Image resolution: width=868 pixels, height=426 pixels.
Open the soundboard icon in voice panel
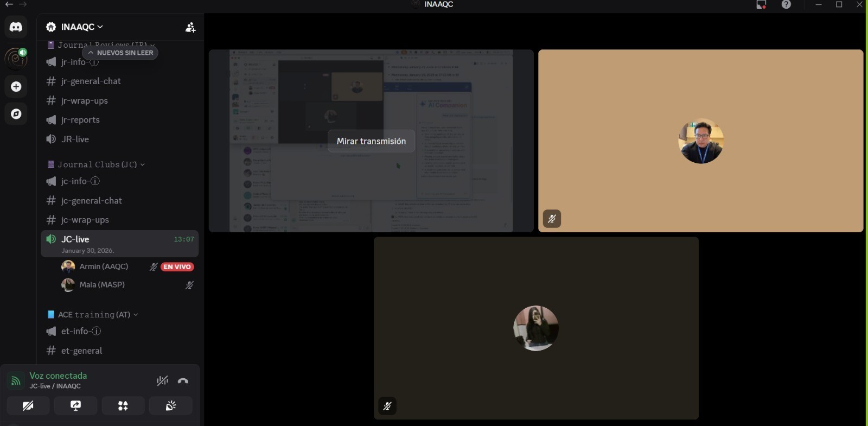pyautogui.click(x=171, y=406)
